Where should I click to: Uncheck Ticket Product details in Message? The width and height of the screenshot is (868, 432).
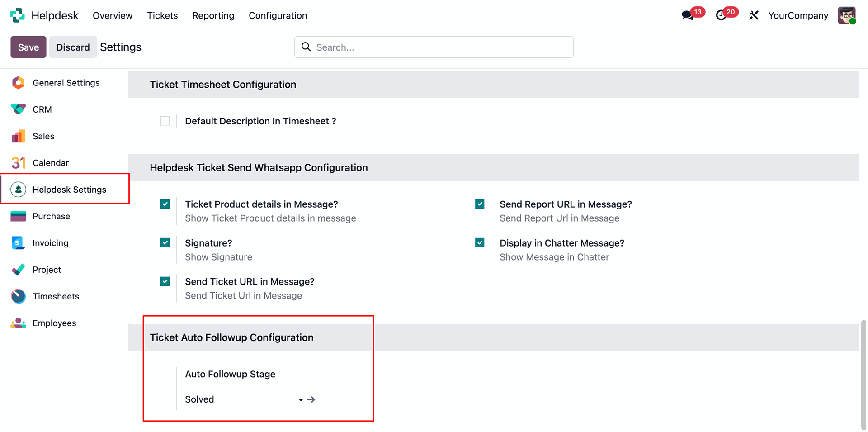click(165, 204)
